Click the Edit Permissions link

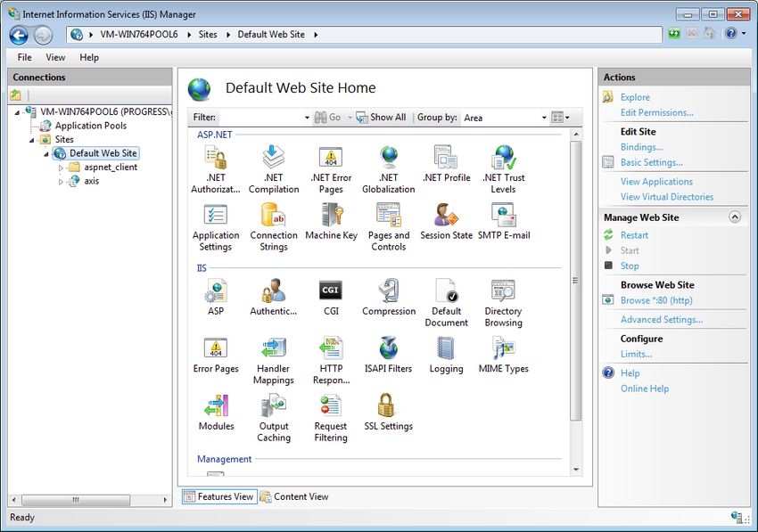coord(657,112)
